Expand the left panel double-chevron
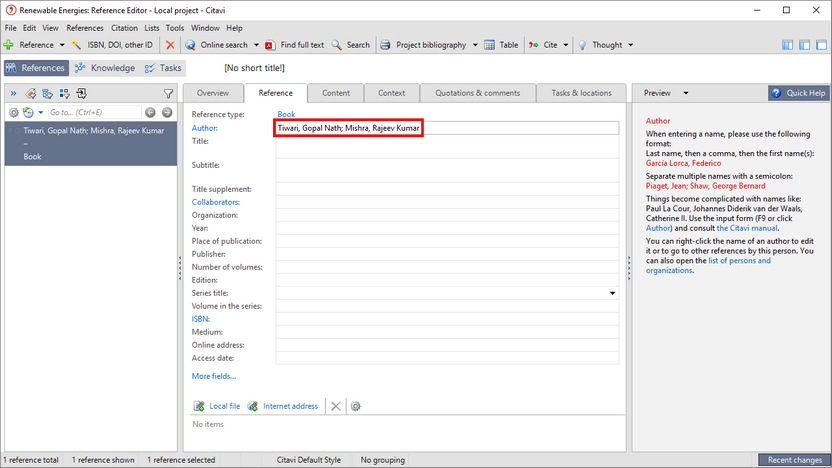Screen dimensions: 832x468 click(x=13, y=94)
